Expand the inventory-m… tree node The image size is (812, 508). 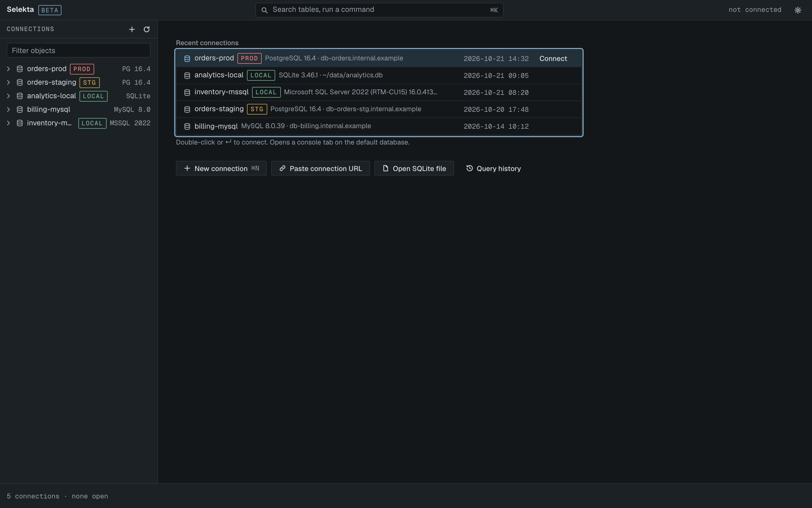tap(8, 123)
